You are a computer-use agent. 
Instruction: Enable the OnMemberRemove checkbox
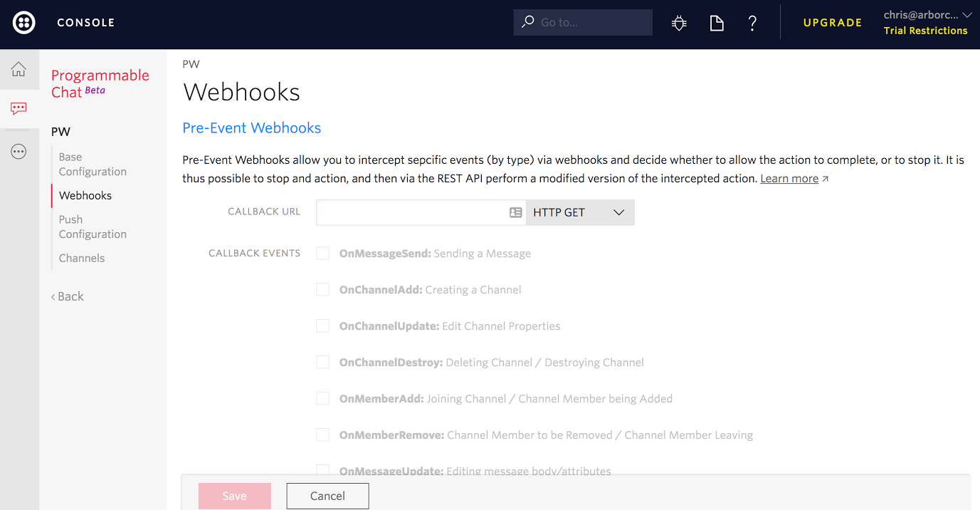(x=323, y=434)
